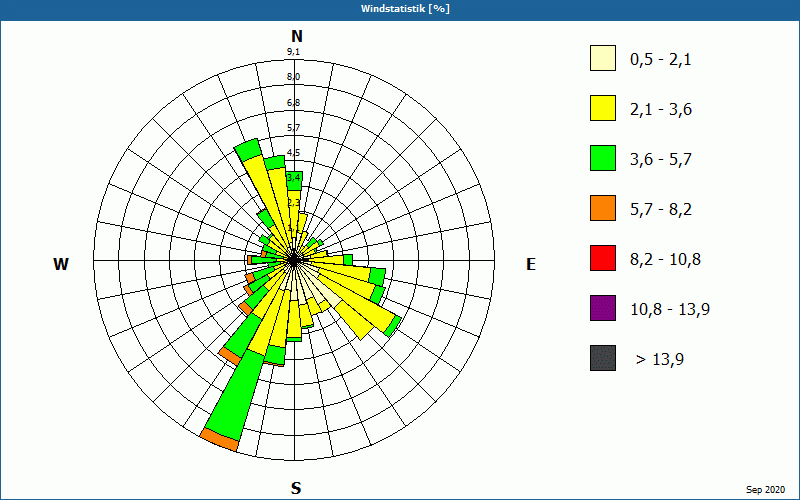This screenshot has width=800, height=500.
Task: Click the 6,8 ring scale value
Action: 293,103
